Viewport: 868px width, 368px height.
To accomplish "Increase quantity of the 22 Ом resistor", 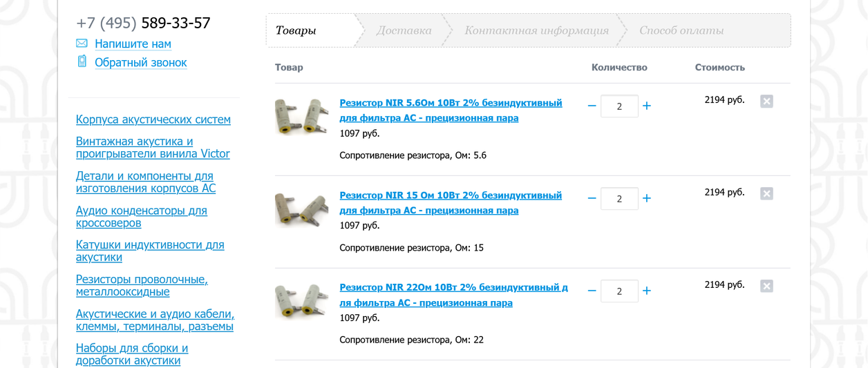I will (647, 291).
